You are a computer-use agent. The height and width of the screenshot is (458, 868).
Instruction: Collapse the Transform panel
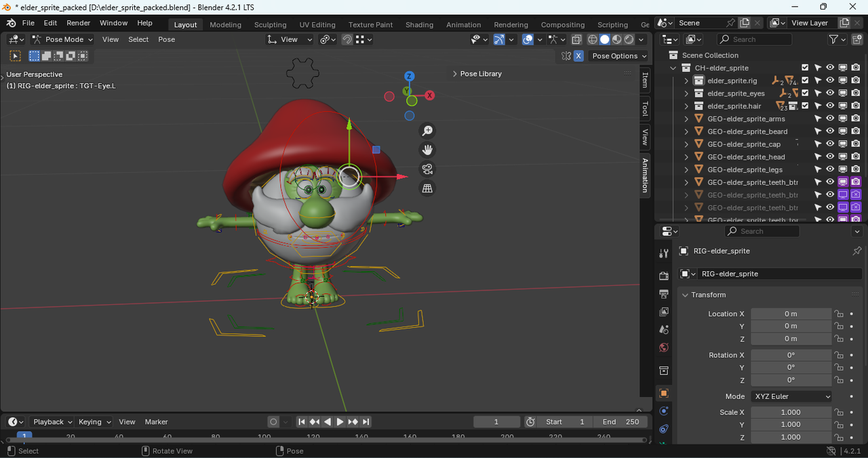686,295
